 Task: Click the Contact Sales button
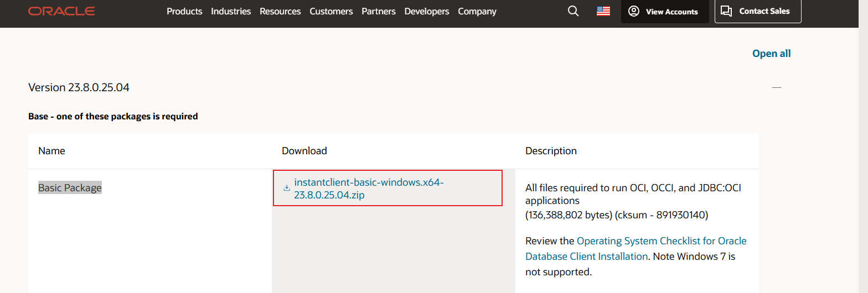click(757, 11)
